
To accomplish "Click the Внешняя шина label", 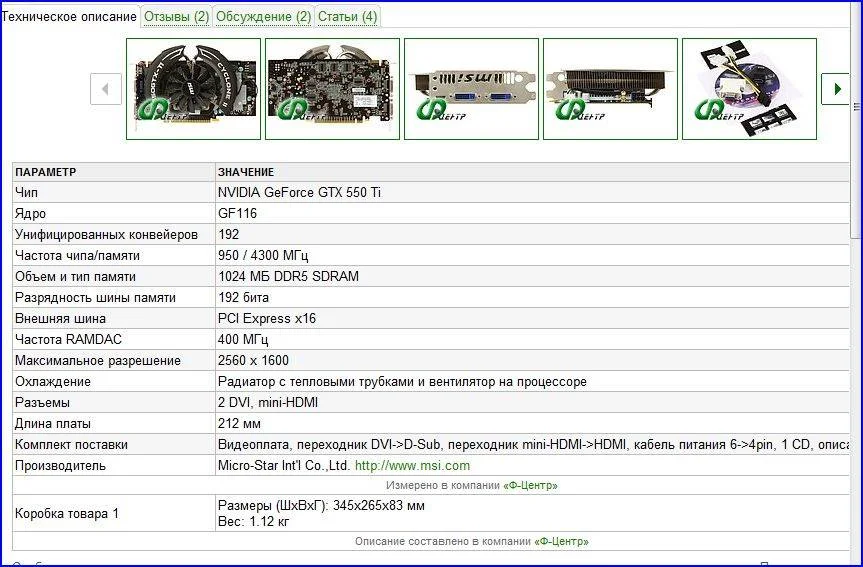I will (x=61, y=319).
